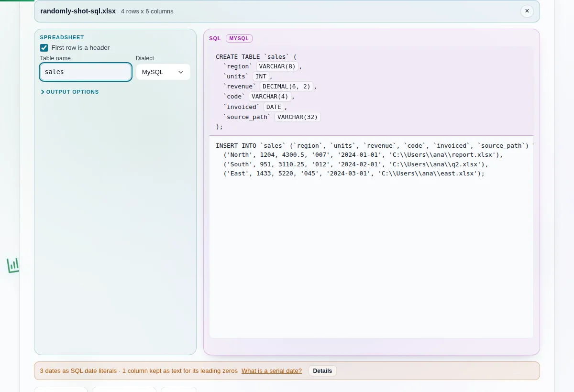This screenshot has width=574, height=392.
Task: Click the 'CREATE TABLE `sales` (' line
Action: (x=256, y=56)
